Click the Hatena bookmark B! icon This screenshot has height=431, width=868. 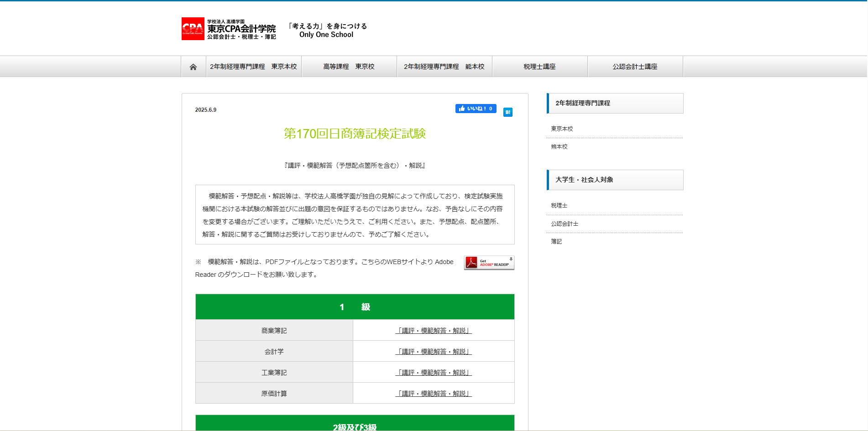pos(507,112)
